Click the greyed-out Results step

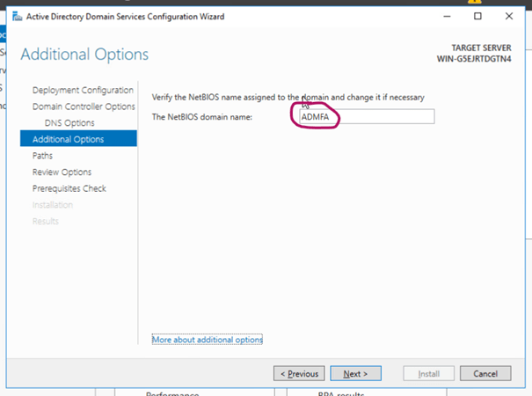(46, 221)
